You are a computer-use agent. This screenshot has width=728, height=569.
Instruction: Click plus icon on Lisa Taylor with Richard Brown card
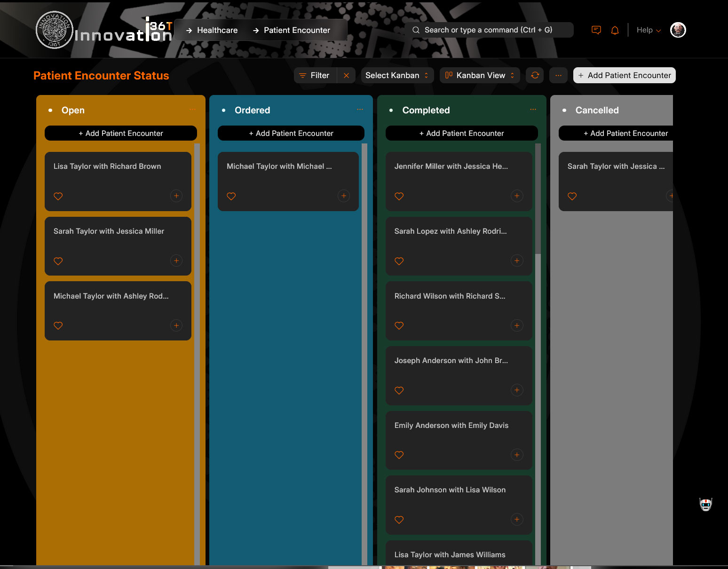[x=176, y=196]
